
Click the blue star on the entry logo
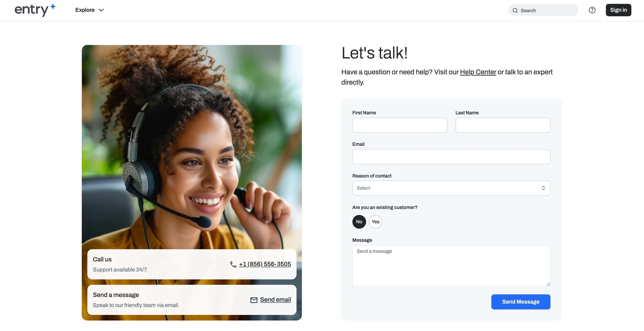(x=53, y=6)
